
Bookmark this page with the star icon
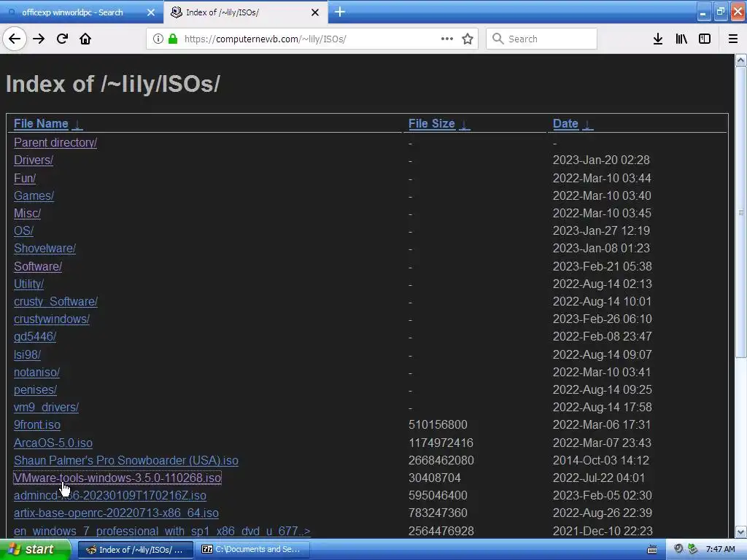click(468, 39)
